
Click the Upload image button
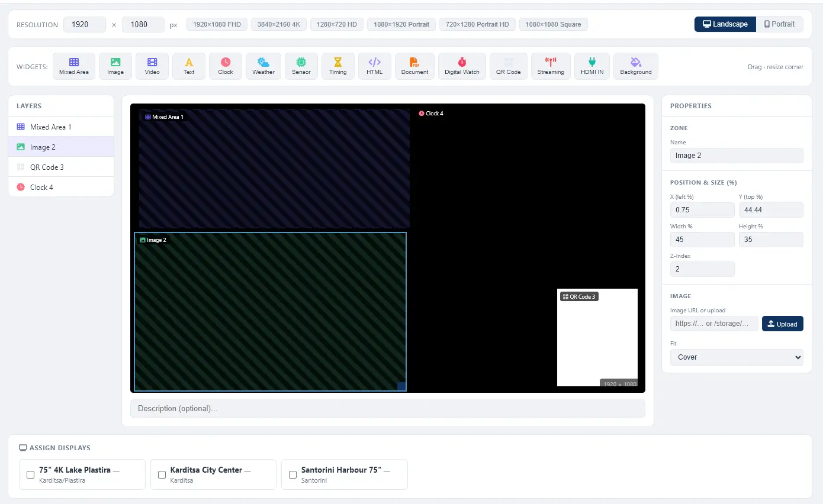tap(782, 324)
